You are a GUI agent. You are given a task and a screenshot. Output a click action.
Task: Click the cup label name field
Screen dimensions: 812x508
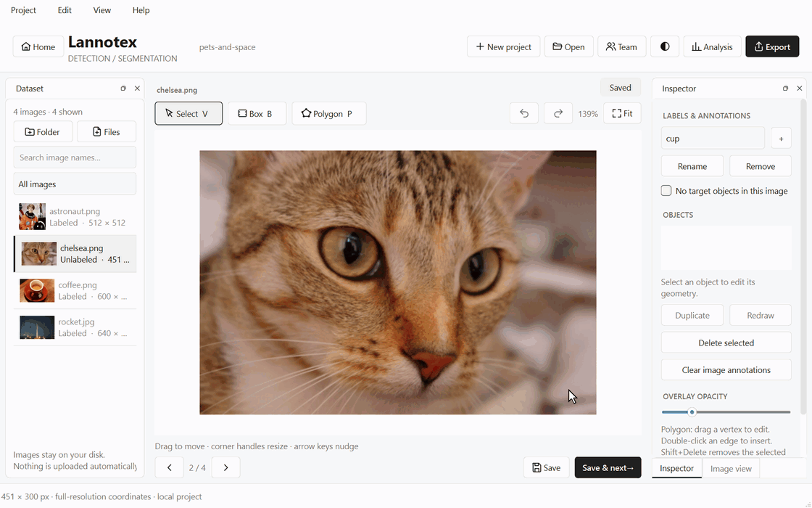(x=713, y=139)
